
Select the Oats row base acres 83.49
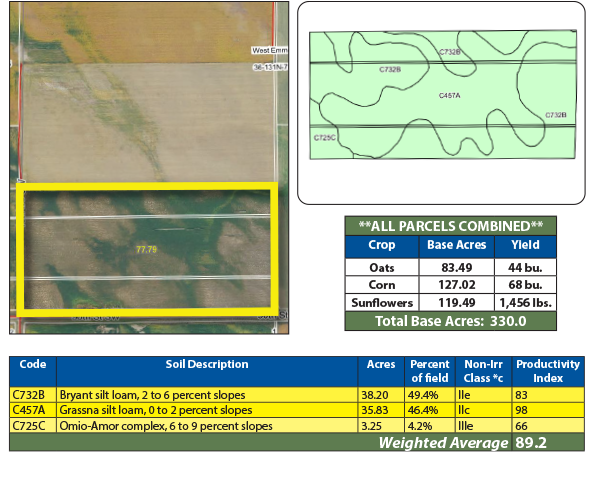coord(457,267)
